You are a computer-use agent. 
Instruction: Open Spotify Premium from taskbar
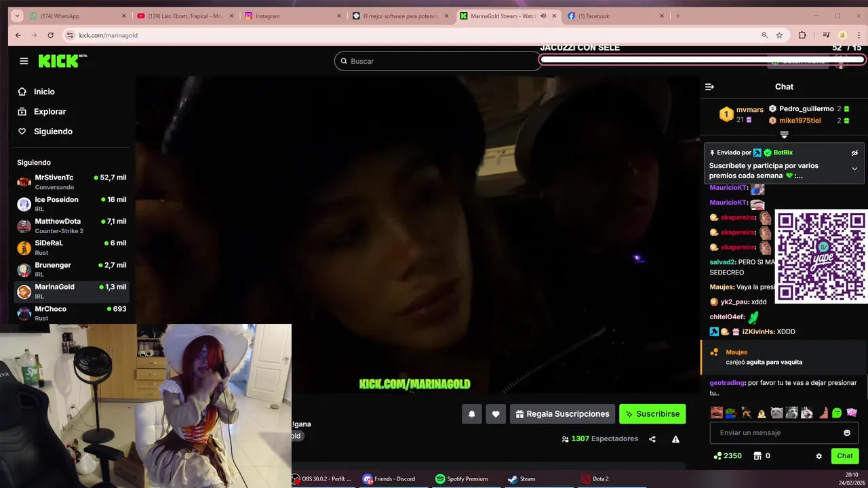coord(461,479)
